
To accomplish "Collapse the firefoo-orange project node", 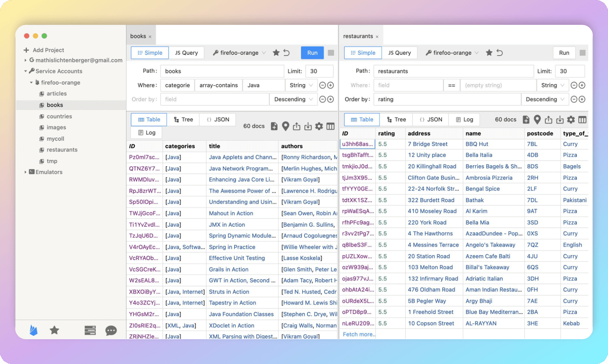I will (x=31, y=82).
